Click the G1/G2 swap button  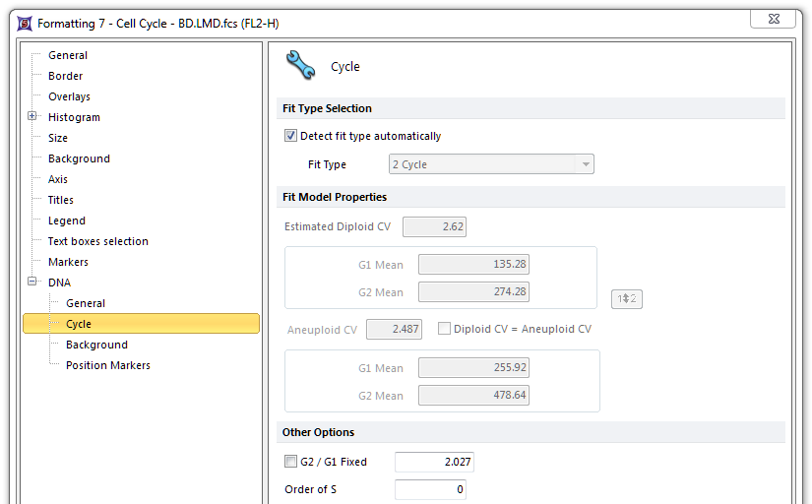pos(627,298)
